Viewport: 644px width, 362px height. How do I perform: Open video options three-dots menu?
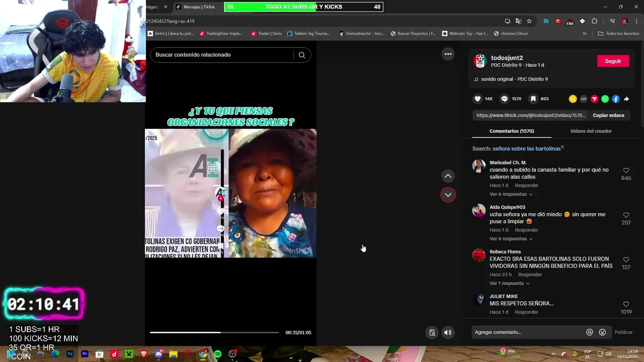click(x=448, y=54)
